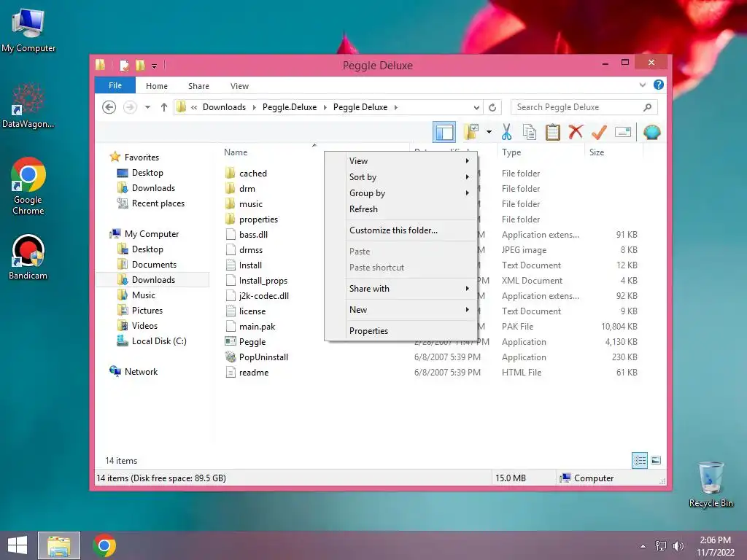This screenshot has width=747, height=560.
Task: Click the red X Delete toolbar icon
Action: (x=576, y=131)
